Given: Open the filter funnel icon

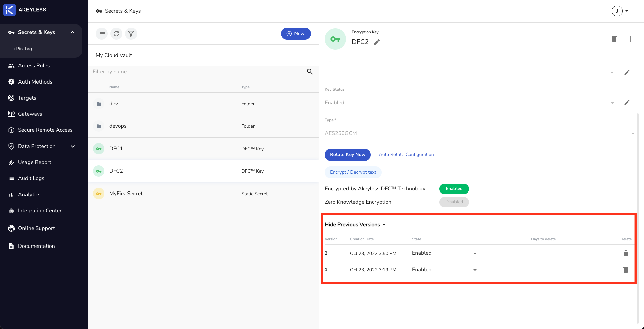Looking at the screenshot, I should (131, 34).
